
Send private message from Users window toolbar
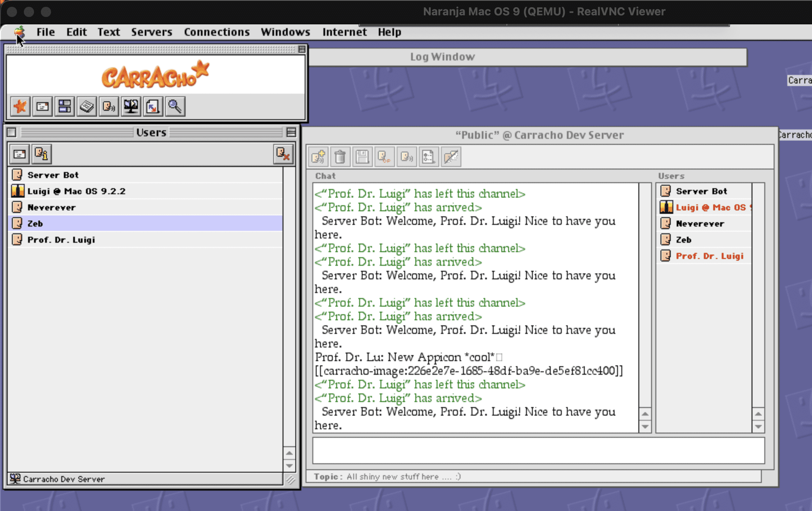tap(20, 154)
